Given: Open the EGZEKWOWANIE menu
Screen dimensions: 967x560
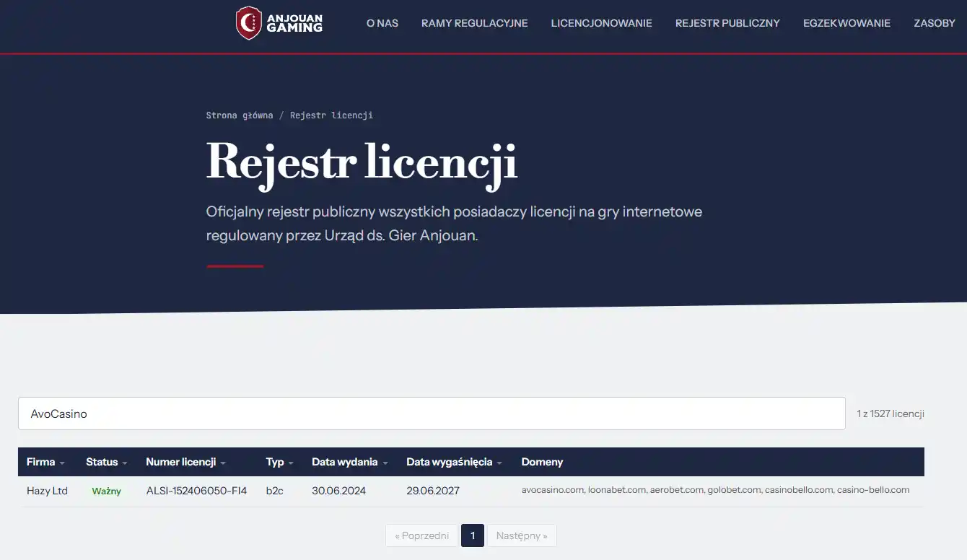Looking at the screenshot, I should [x=846, y=23].
